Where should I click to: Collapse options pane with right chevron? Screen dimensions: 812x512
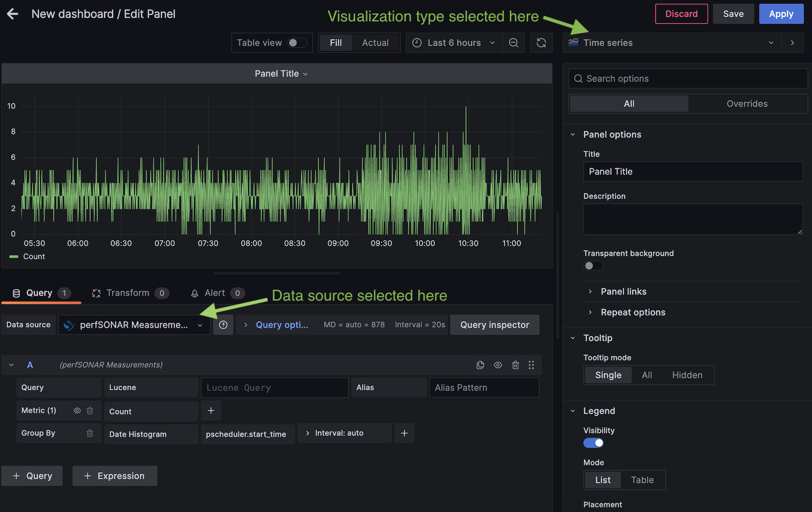tap(792, 43)
